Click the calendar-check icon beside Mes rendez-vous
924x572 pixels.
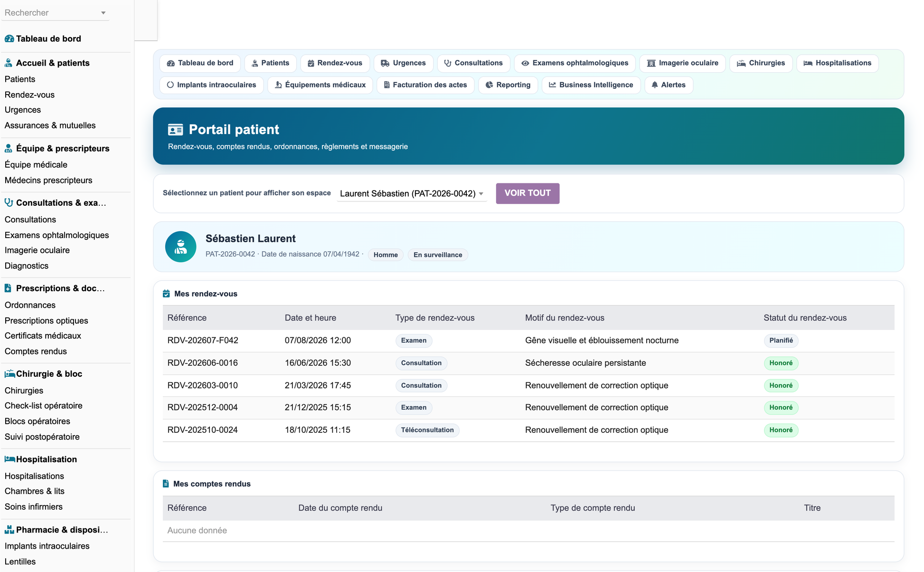click(166, 294)
